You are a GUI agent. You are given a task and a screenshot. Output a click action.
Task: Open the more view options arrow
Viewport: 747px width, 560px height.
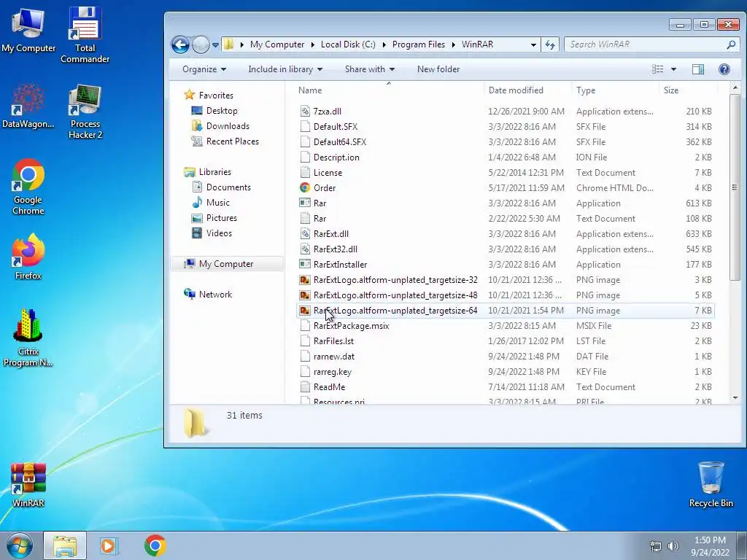(x=673, y=69)
